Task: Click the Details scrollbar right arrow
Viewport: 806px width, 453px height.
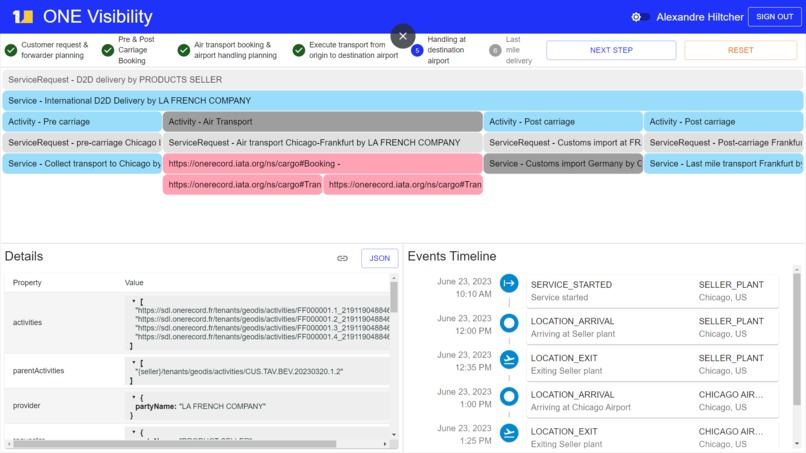Action: point(385,444)
